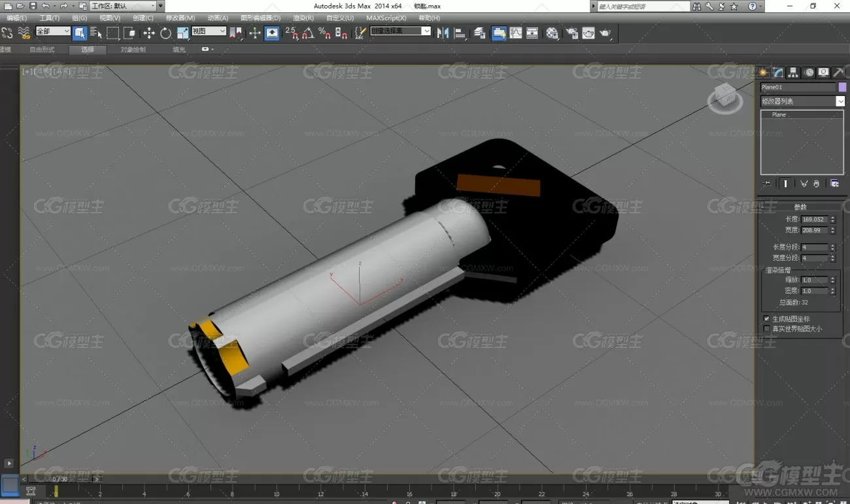This screenshot has height=504, width=850.
Task: Open the reference coordinate system dropdown
Action: pyautogui.click(x=209, y=31)
